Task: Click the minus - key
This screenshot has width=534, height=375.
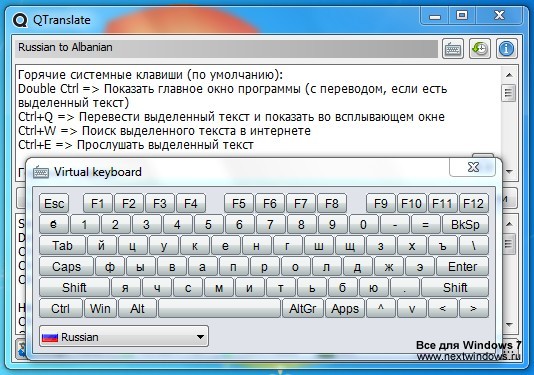Action: tap(394, 224)
